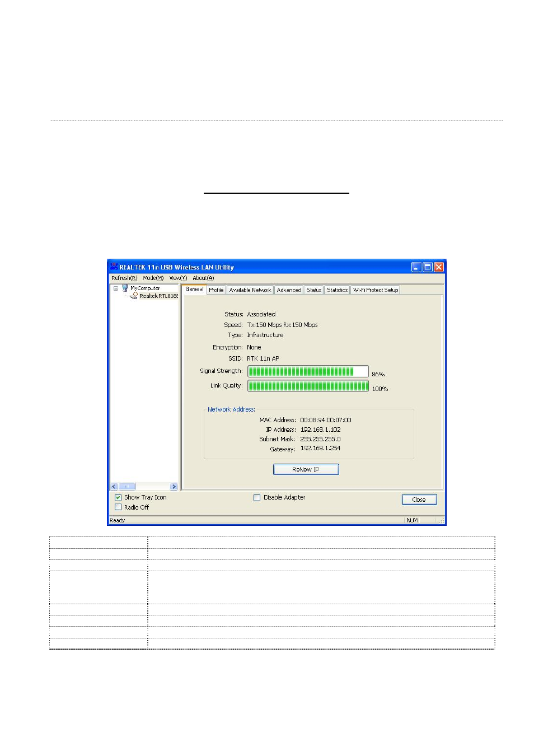Open the About(A) menu
This screenshot has width=534, height=756.
click(x=203, y=278)
